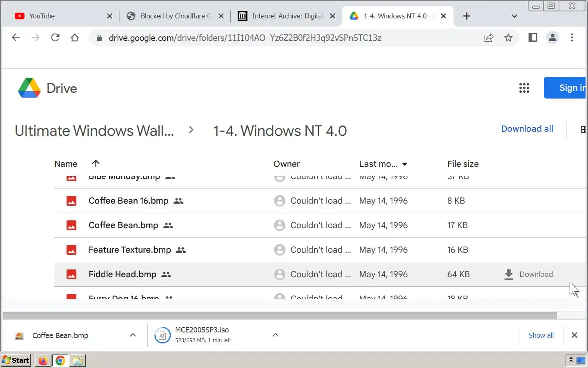
Task: Expand the system tray hidden icons
Action: (x=571, y=360)
